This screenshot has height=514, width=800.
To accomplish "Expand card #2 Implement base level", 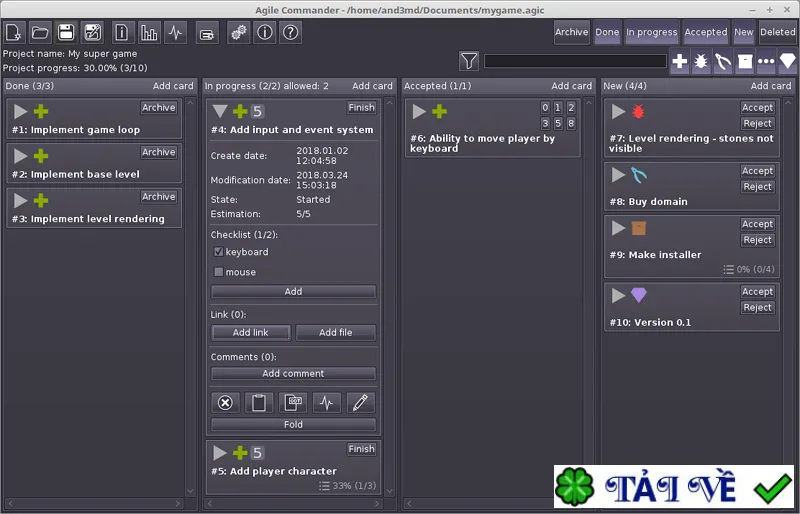I will click(20, 156).
